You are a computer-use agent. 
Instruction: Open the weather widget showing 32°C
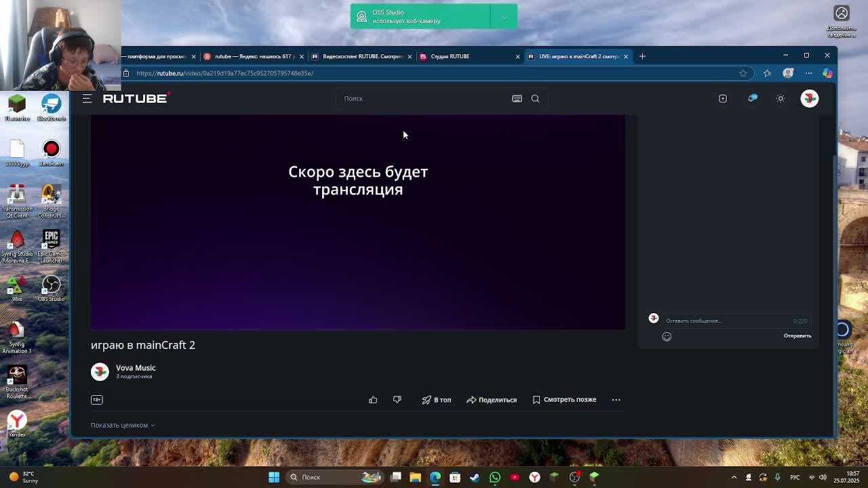click(23, 477)
